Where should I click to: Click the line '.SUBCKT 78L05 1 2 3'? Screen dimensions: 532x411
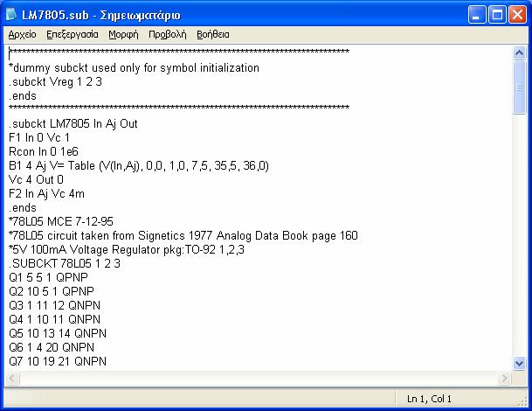[65, 263]
